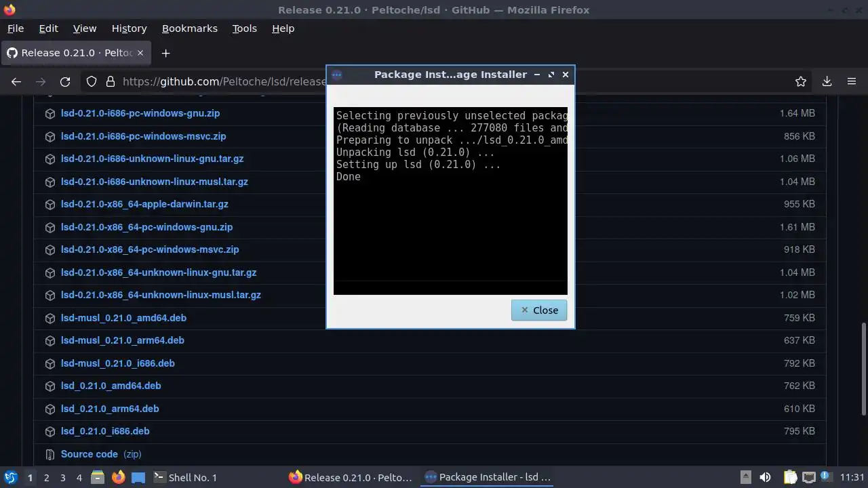Download lsd-0.21.0-i686-pc-windows-gnu.zip
Image resolution: width=868 pixels, height=488 pixels.
tap(140, 113)
